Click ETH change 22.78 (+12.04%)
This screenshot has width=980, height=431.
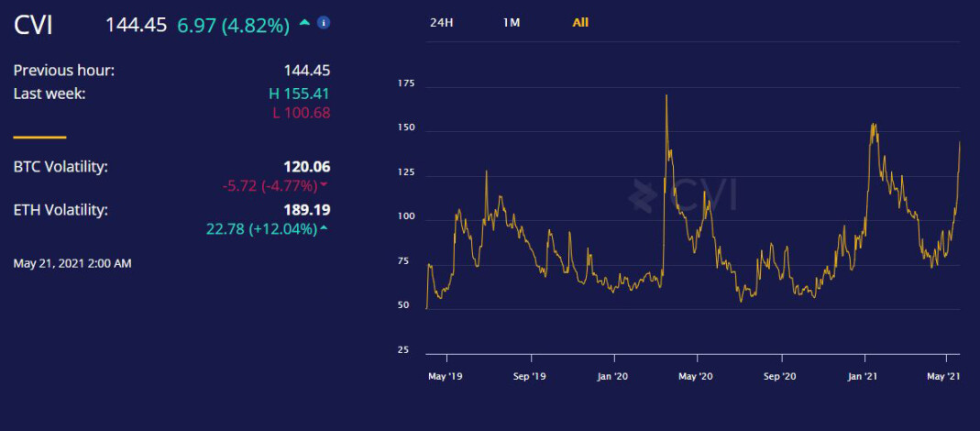(x=262, y=229)
